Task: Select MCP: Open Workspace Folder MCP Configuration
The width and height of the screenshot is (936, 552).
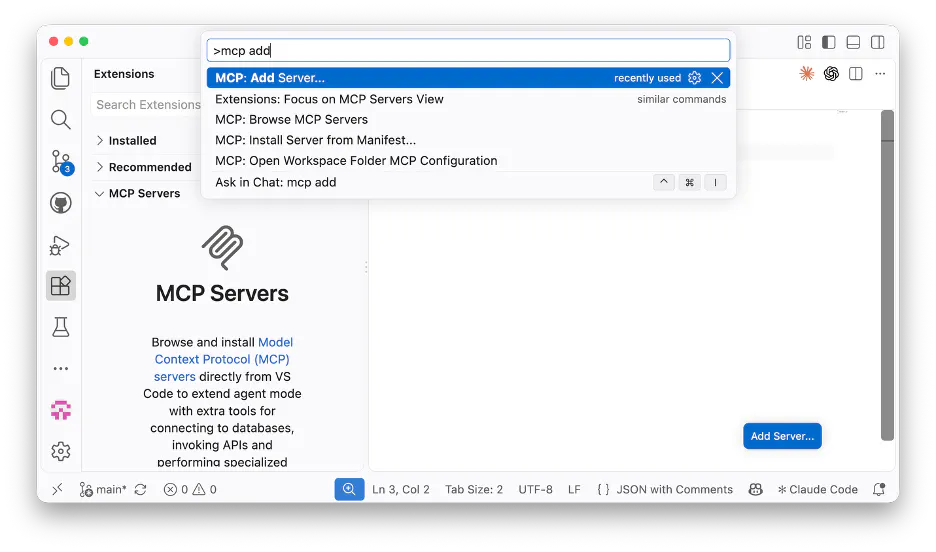Action: pyautogui.click(x=468, y=161)
